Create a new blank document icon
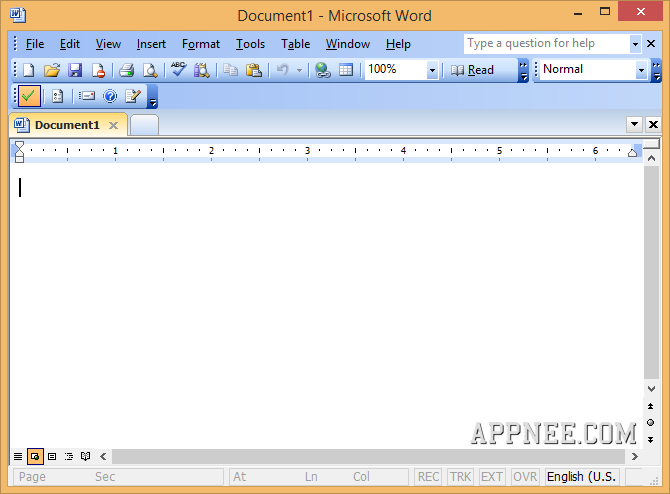 point(29,70)
